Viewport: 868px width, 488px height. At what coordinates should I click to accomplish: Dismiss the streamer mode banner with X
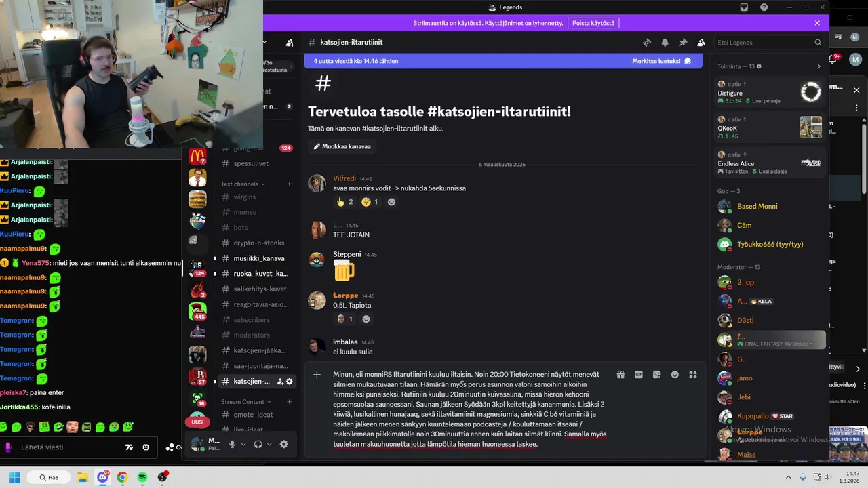tap(817, 23)
